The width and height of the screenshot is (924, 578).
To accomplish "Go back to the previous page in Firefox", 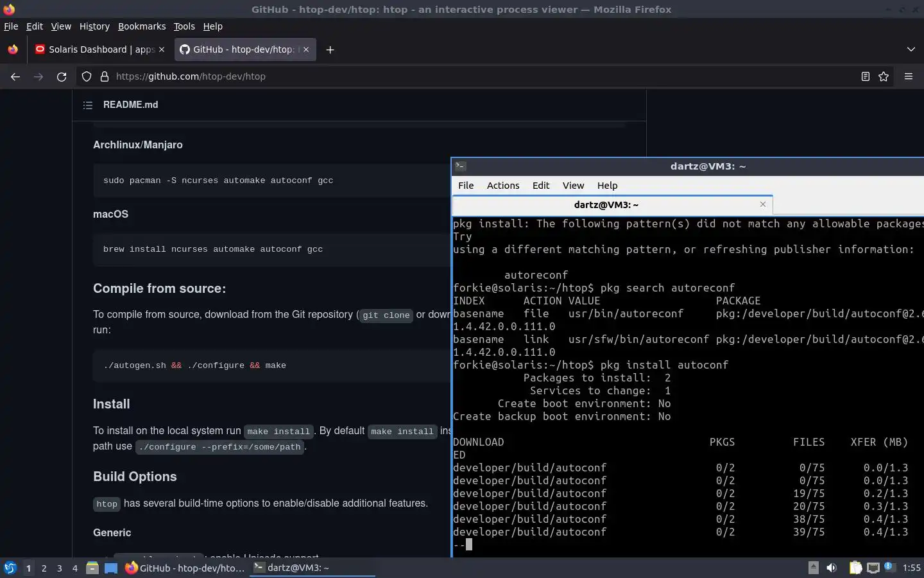I will click(x=15, y=76).
